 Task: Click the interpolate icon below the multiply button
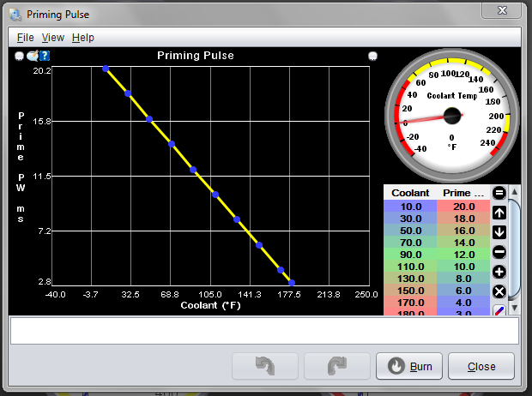click(499, 309)
